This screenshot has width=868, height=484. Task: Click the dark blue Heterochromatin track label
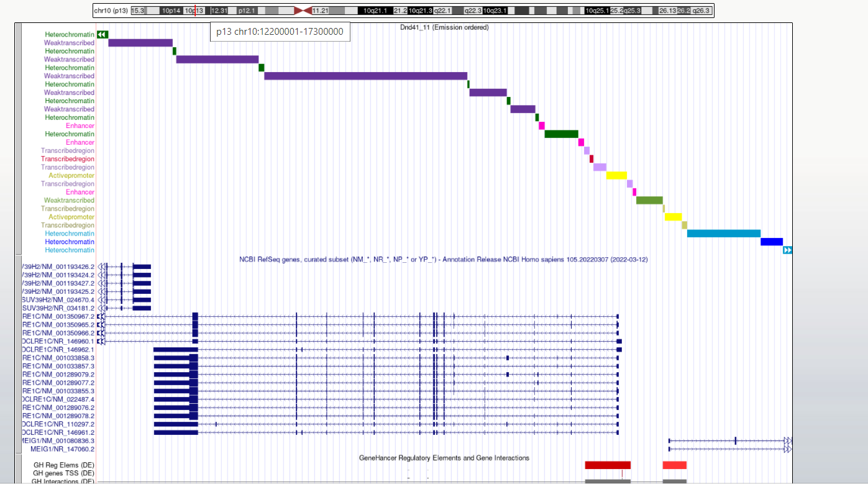coord(70,242)
